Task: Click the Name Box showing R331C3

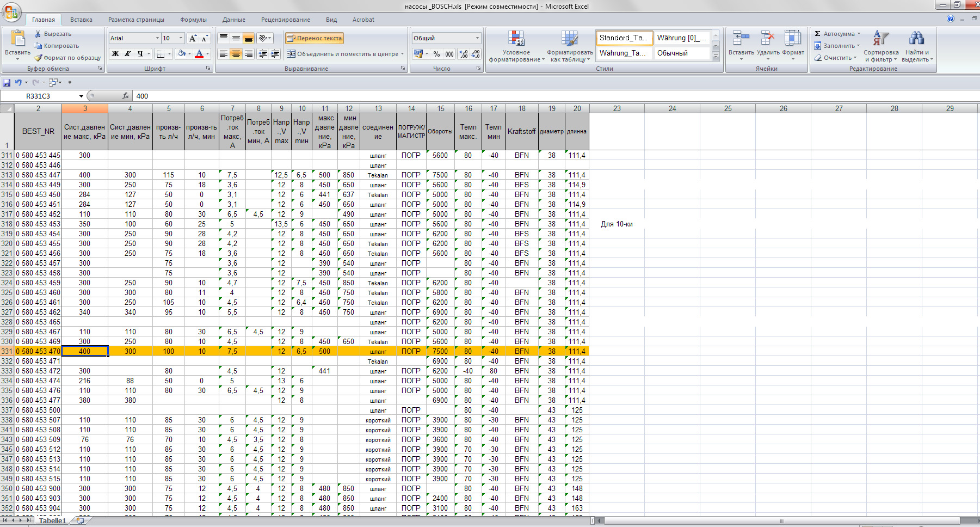Action: (38, 96)
